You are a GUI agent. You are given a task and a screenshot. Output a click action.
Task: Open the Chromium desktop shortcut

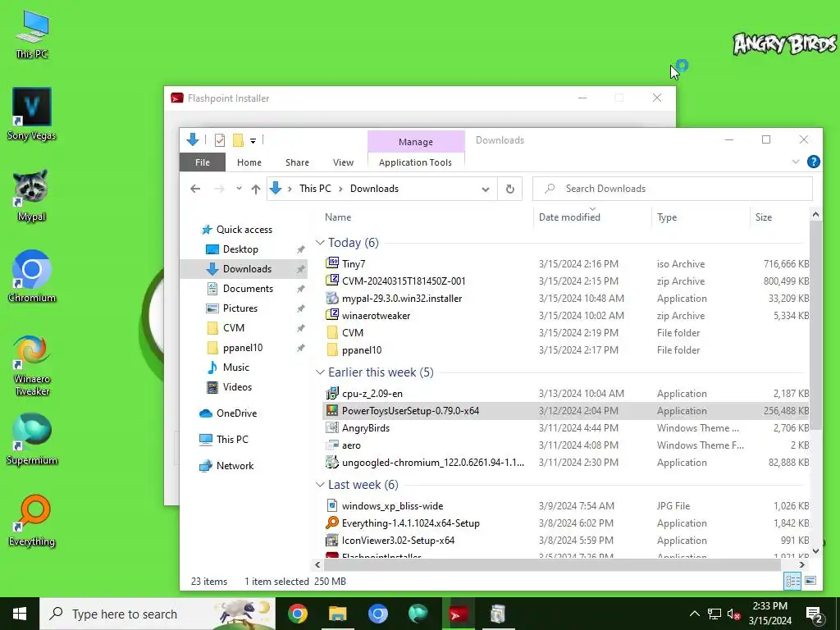tap(32, 276)
